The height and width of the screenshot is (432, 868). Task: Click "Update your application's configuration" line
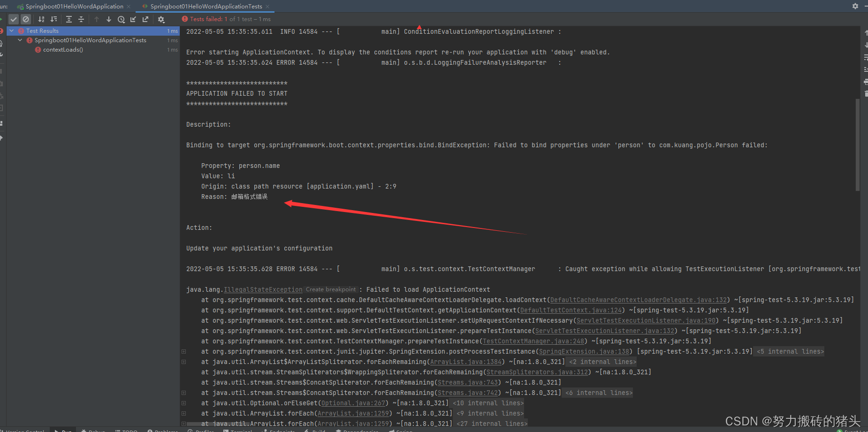pyautogui.click(x=259, y=249)
